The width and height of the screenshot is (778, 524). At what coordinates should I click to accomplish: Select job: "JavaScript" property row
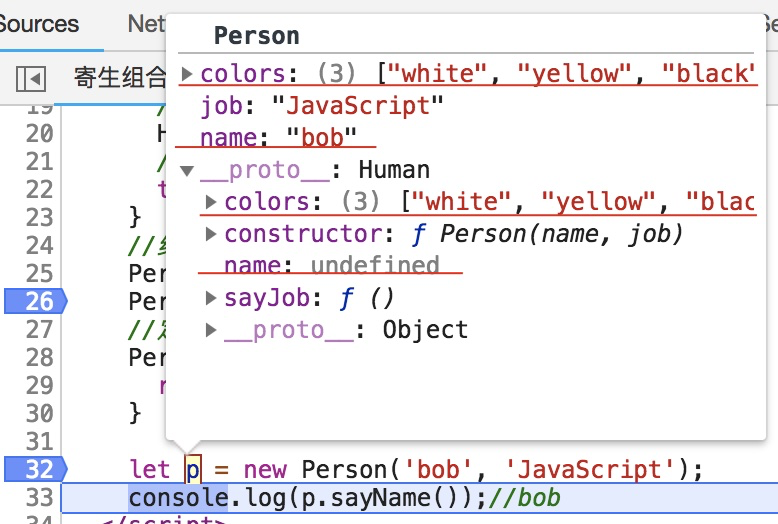(322, 106)
